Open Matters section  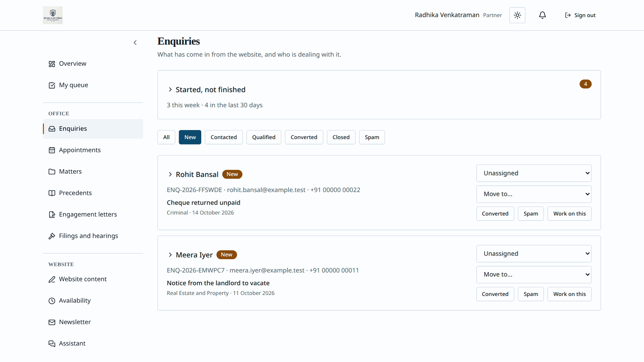[93, 172]
